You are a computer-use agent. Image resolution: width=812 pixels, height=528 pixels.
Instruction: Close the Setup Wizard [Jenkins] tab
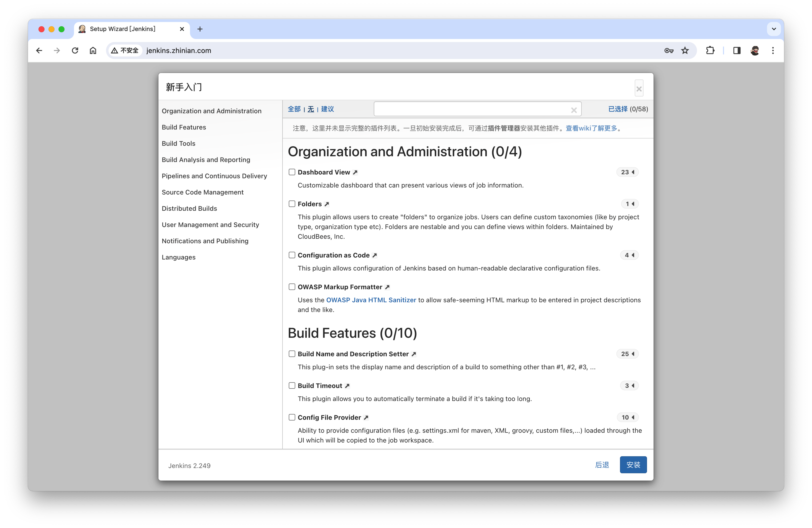coord(182,29)
